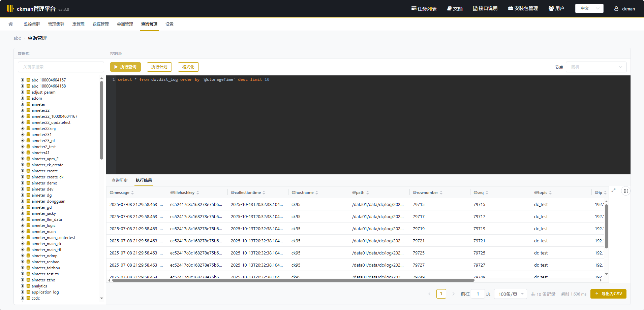Click the ckman logo icon
This screenshot has height=310, width=644.
[10, 8]
